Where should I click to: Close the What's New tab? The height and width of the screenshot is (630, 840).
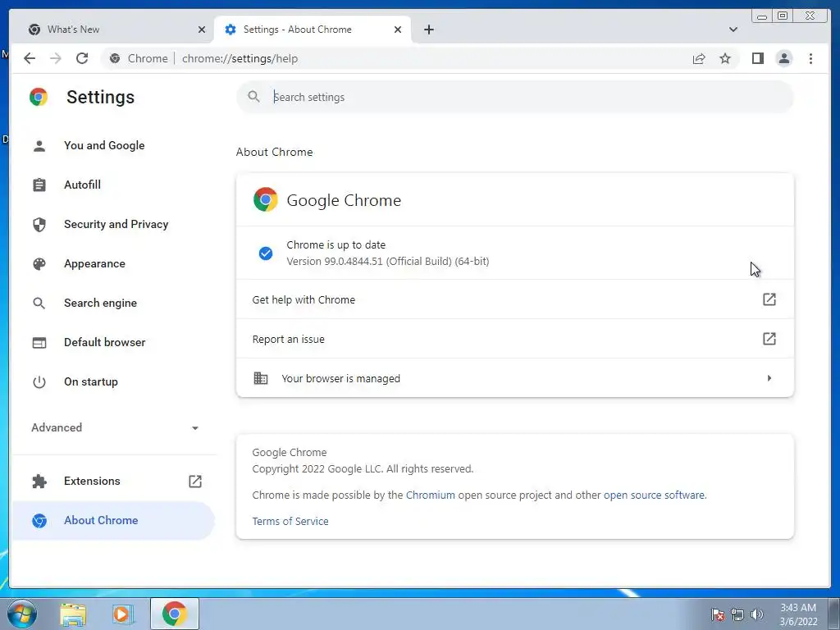[x=202, y=30]
